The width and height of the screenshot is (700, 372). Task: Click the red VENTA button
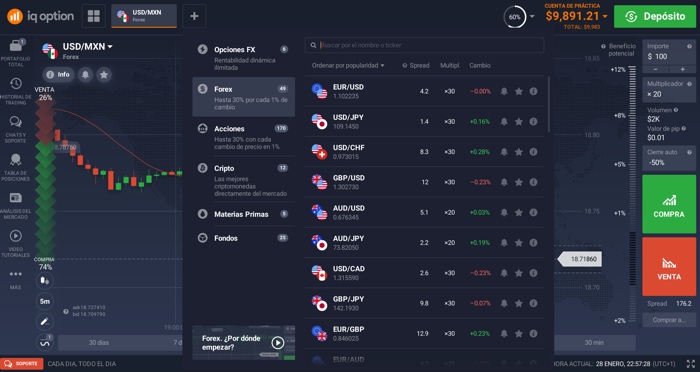[x=669, y=267]
